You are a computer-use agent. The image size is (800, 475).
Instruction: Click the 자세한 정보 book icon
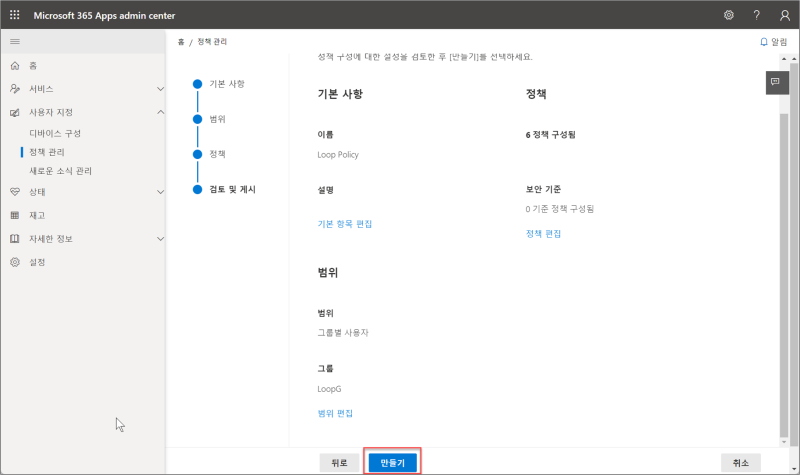pos(15,239)
